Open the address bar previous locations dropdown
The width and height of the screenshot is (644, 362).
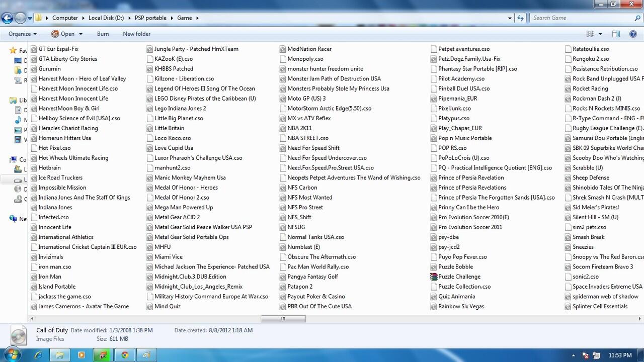(510, 18)
